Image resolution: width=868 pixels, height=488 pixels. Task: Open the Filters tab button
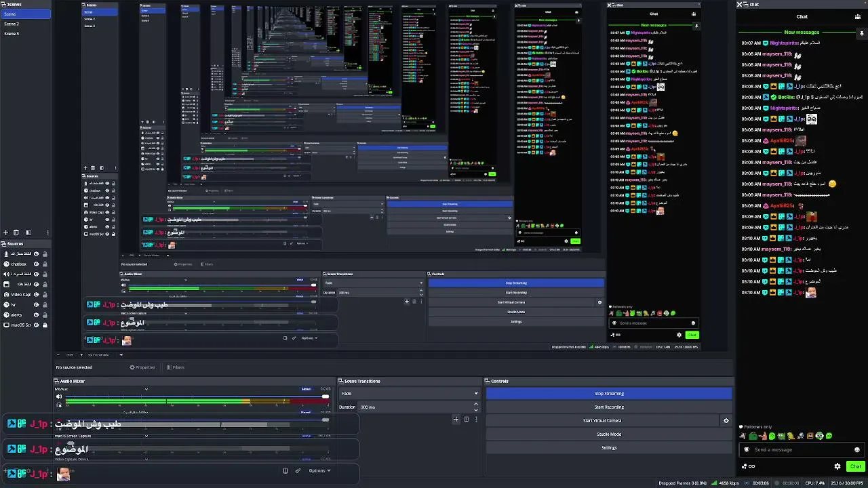pyautogui.click(x=174, y=367)
